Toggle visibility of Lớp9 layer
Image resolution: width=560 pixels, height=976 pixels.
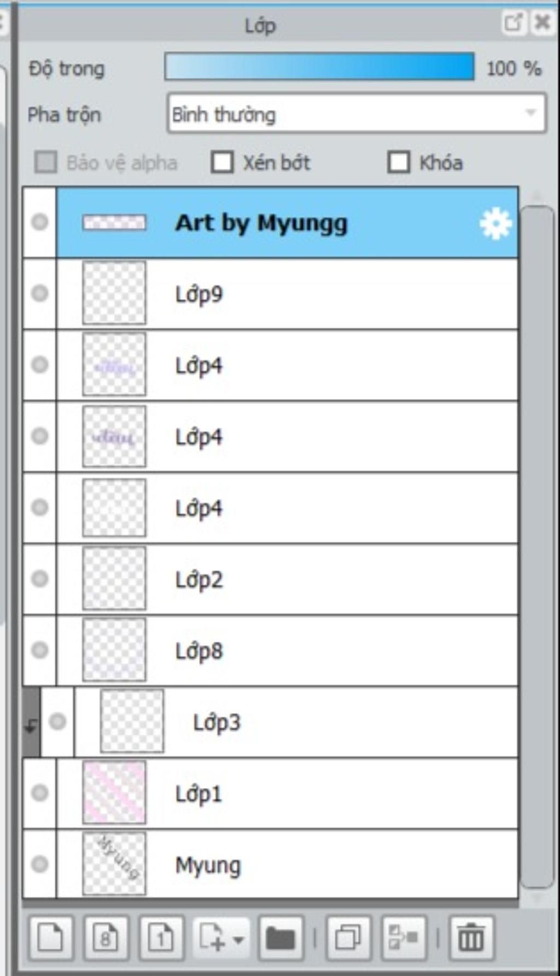pos(39,293)
